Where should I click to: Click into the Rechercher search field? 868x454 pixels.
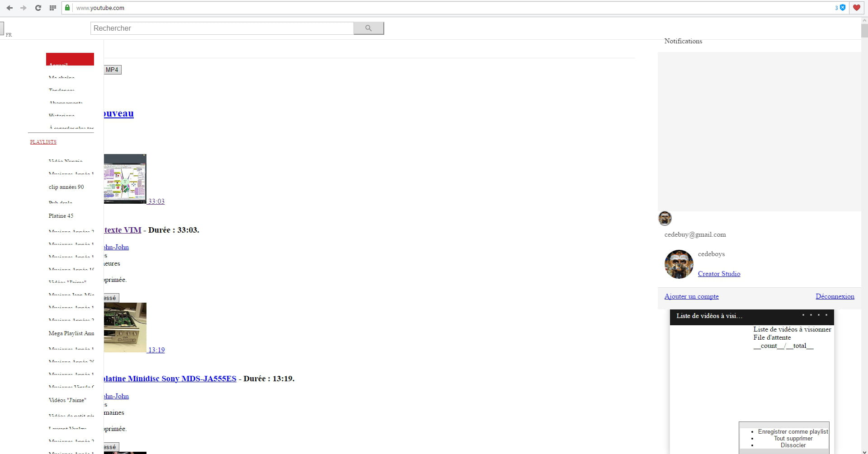click(222, 28)
